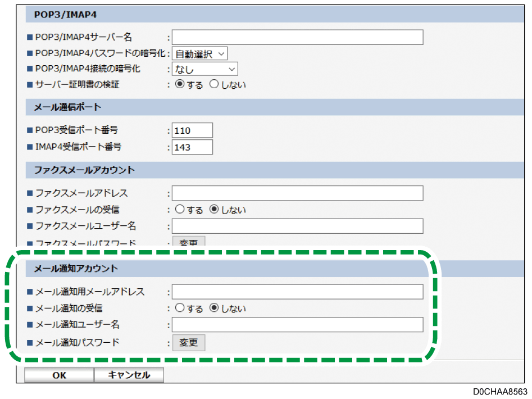Click the POP3受信ポート番号 field
532x399 pixels.
click(192, 130)
